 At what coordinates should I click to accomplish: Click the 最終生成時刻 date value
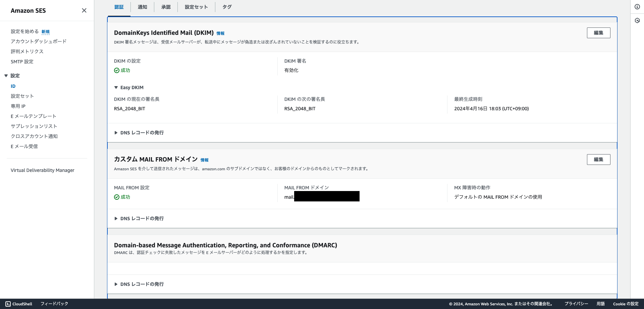491,109
